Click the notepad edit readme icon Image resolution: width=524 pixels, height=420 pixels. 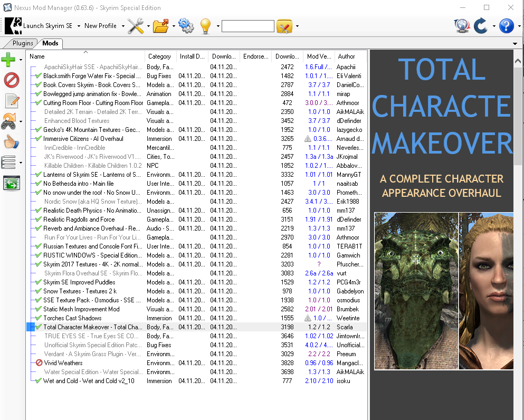pos(12,101)
